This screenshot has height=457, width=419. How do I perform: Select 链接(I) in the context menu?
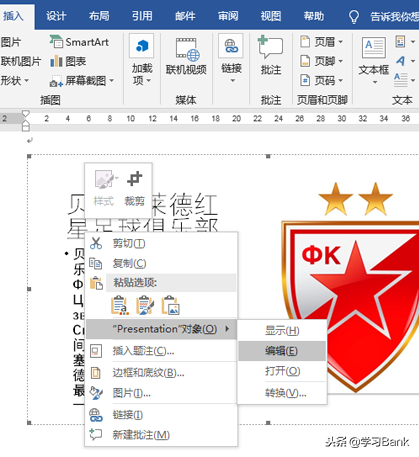[161, 415]
